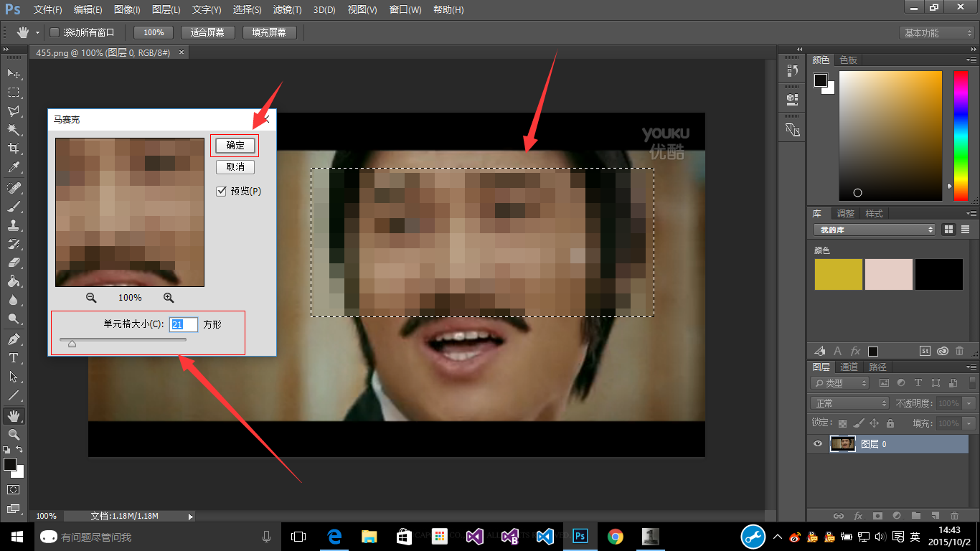Select the Clone Stamp tool
Viewport: 980px width, 551px height.
pyautogui.click(x=14, y=225)
